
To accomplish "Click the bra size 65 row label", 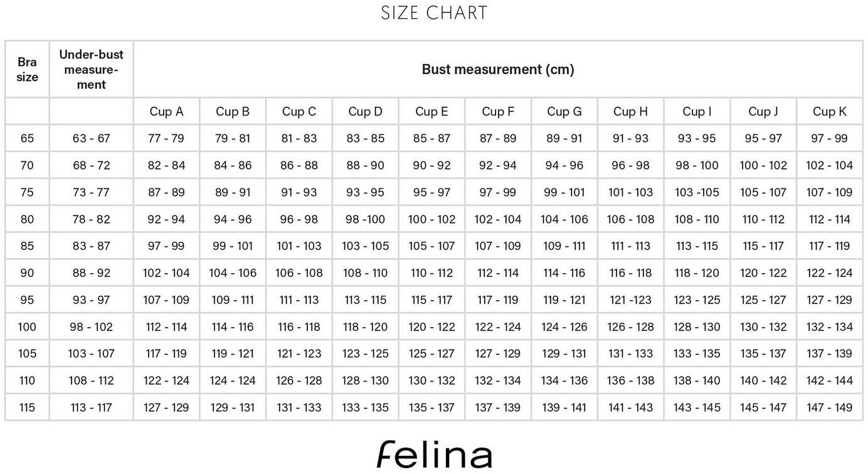I will 27,139.
